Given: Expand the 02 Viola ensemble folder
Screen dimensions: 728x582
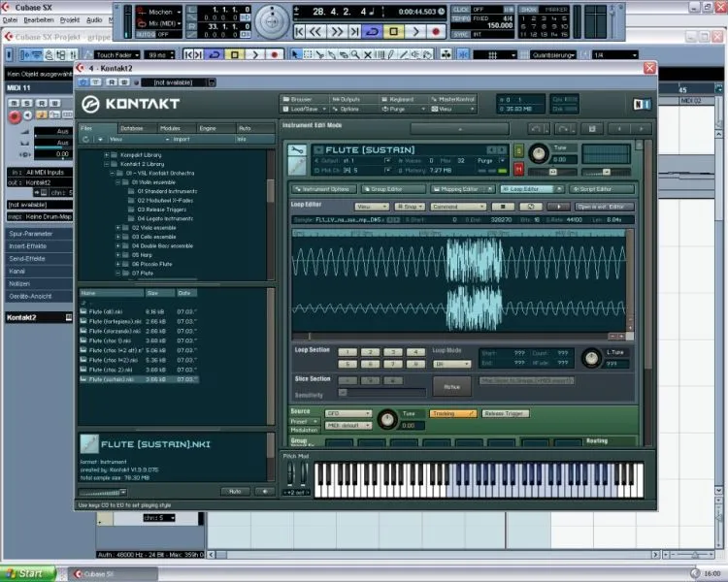Looking at the screenshot, I should pos(118,227).
